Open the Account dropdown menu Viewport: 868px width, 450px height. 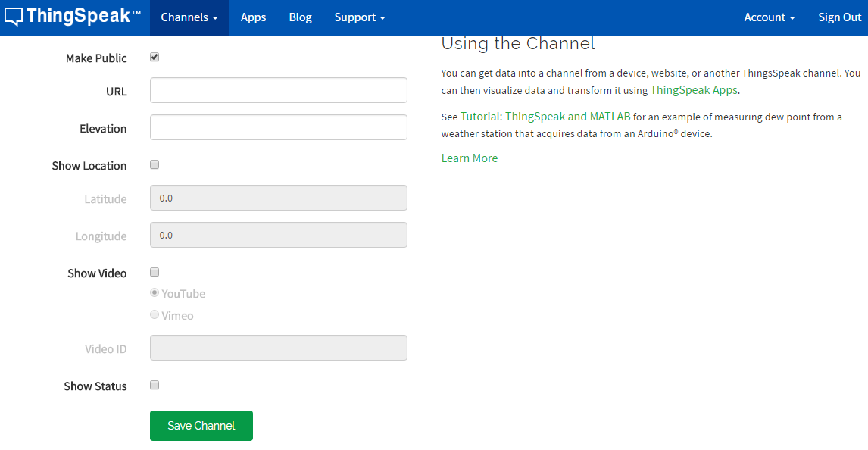coord(769,17)
